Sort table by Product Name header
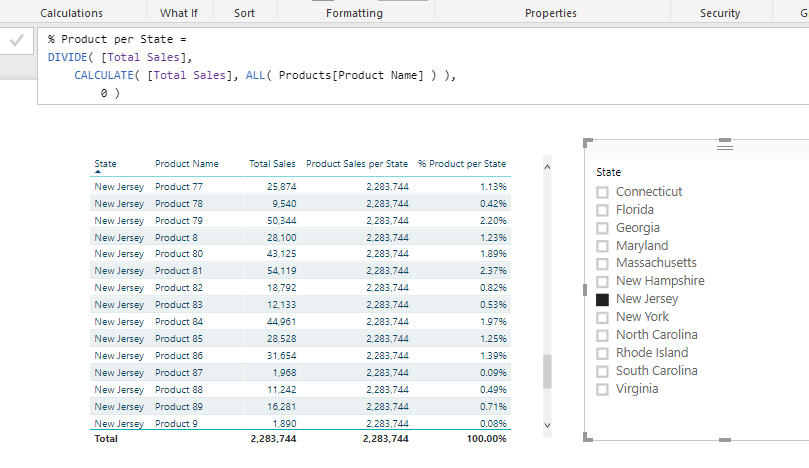 (x=187, y=164)
